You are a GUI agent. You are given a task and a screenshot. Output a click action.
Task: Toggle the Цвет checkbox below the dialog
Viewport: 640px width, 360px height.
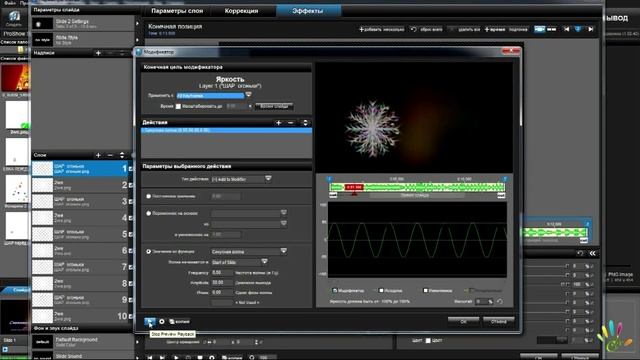[428, 340]
